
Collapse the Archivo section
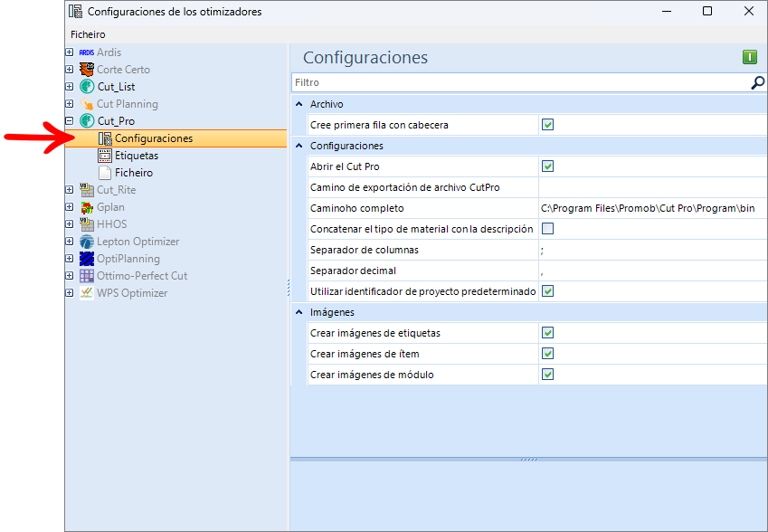coord(299,104)
